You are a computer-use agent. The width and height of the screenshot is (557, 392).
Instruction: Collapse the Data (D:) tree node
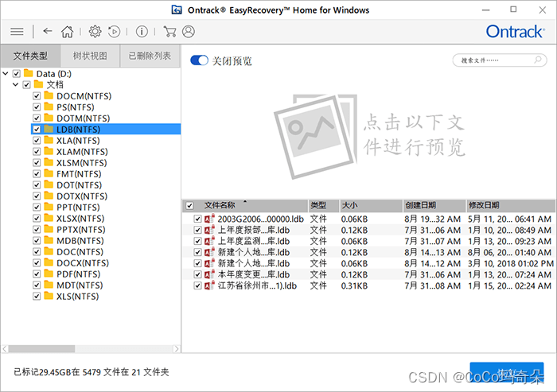click(6, 73)
